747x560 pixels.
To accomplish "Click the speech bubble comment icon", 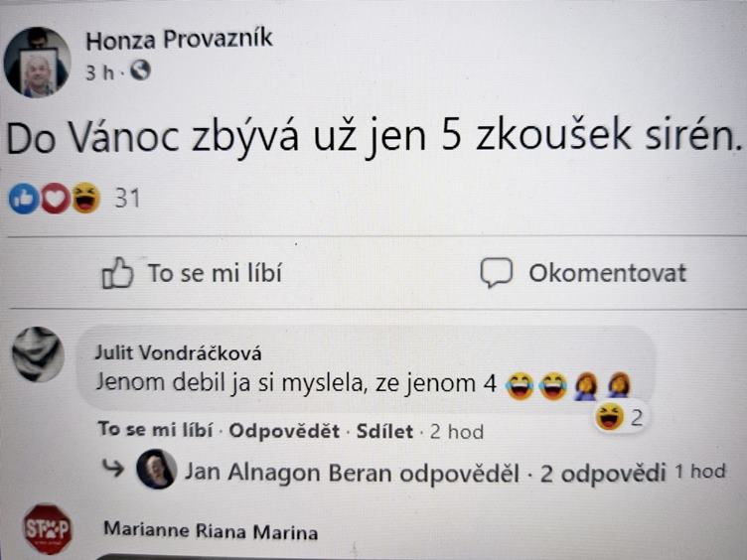I will tap(497, 273).
